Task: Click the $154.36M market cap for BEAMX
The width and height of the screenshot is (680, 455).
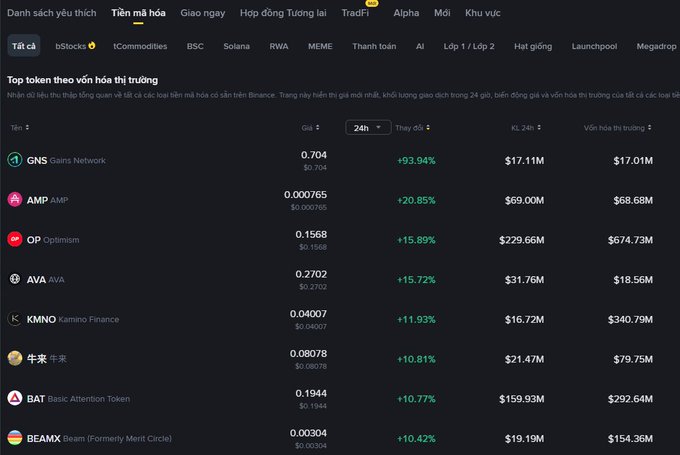Action: pyautogui.click(x=630, y=439)
